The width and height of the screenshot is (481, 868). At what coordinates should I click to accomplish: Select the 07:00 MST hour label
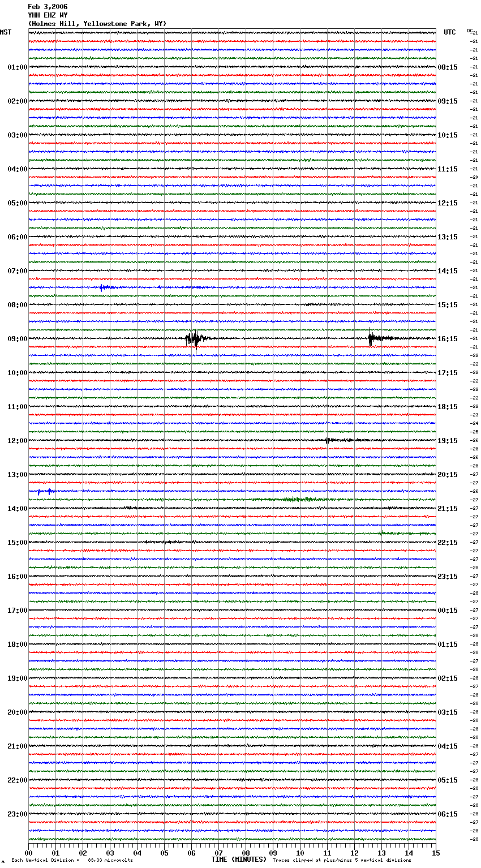tap(17, 271)
